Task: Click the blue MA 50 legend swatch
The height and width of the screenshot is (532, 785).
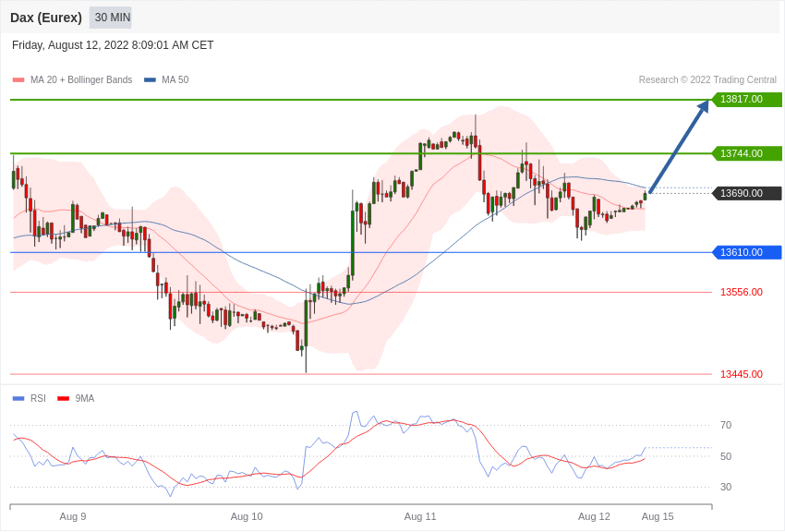Action: pos(150,80)
